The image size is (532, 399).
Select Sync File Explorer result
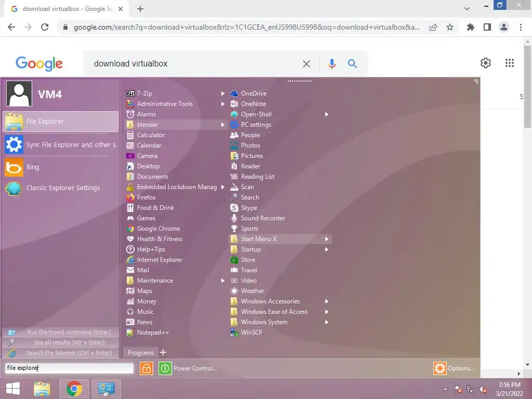(x=61, y=144)
